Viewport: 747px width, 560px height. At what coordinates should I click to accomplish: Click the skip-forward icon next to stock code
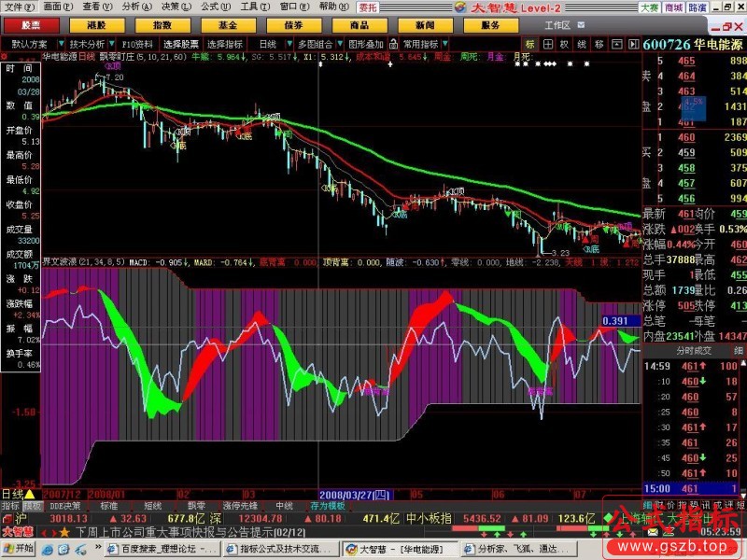pyautogui.click(x=633, y=44)
